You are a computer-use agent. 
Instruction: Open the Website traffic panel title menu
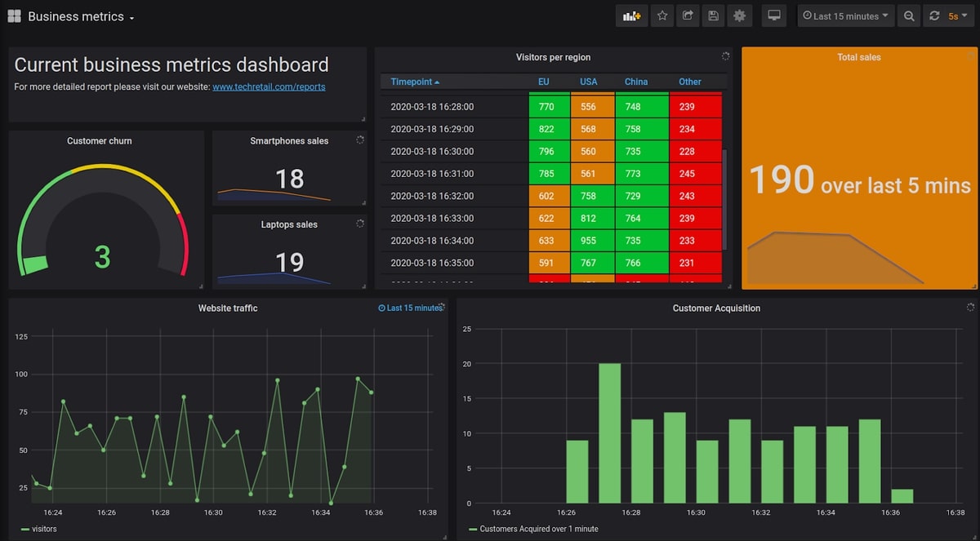click(x=228, y=308)
